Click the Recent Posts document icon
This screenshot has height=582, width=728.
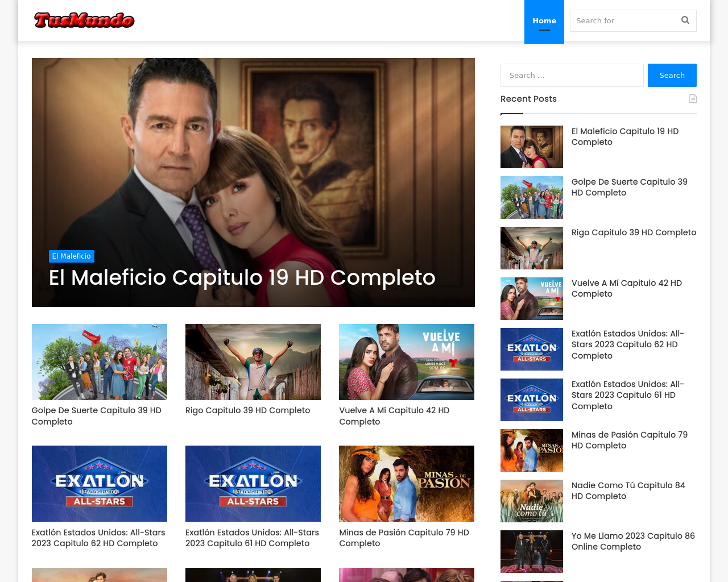coord(693,99)
